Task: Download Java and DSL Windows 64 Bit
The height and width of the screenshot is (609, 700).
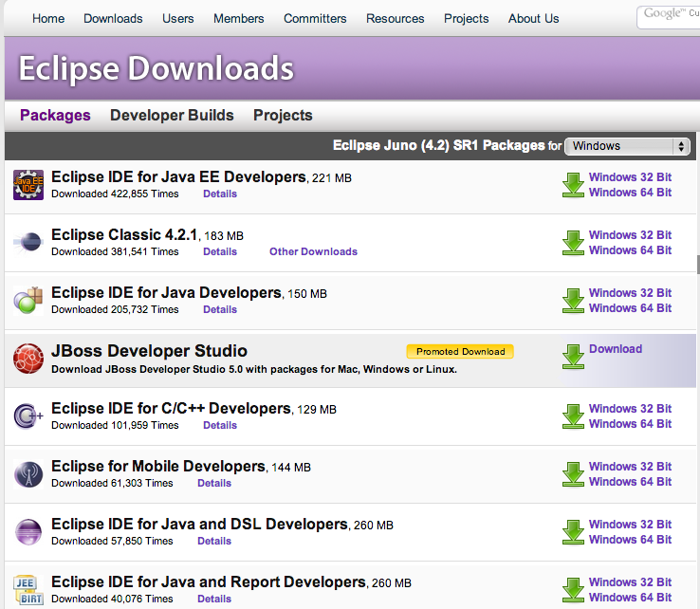Action: [x=631, y=540]
